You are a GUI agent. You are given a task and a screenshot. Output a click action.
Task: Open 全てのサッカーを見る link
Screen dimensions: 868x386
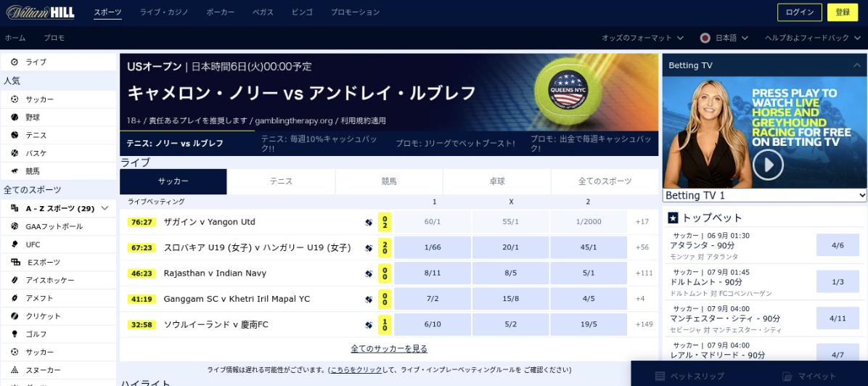point(389,349)
